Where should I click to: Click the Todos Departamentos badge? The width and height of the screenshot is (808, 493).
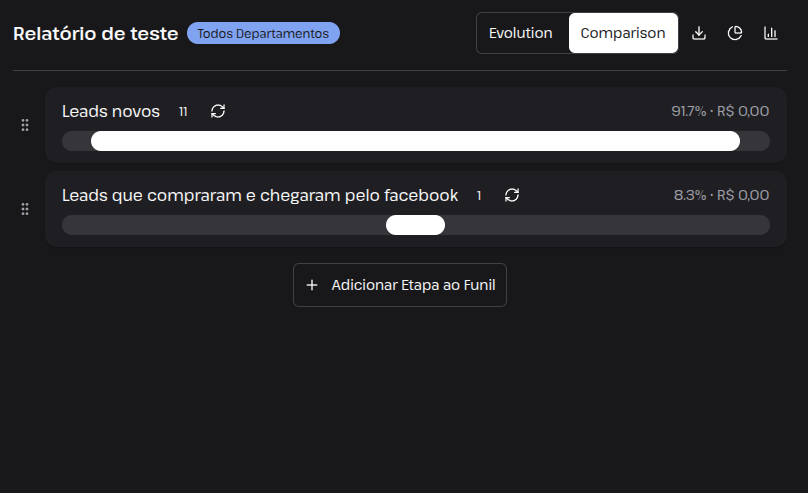[263, 33]
